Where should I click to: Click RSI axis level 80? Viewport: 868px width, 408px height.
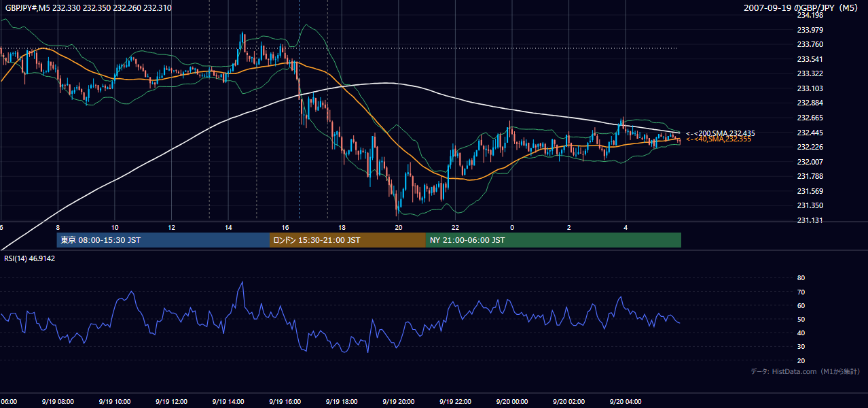coord(801,278)
